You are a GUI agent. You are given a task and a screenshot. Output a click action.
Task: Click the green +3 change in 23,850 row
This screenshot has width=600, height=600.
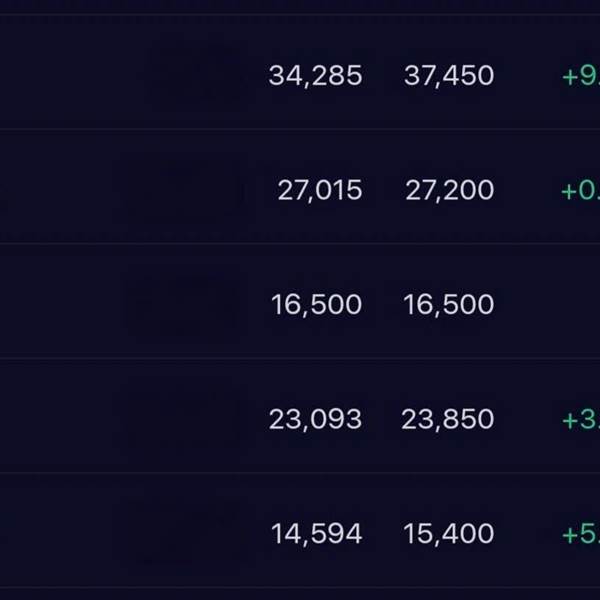(x=580, y=419)
